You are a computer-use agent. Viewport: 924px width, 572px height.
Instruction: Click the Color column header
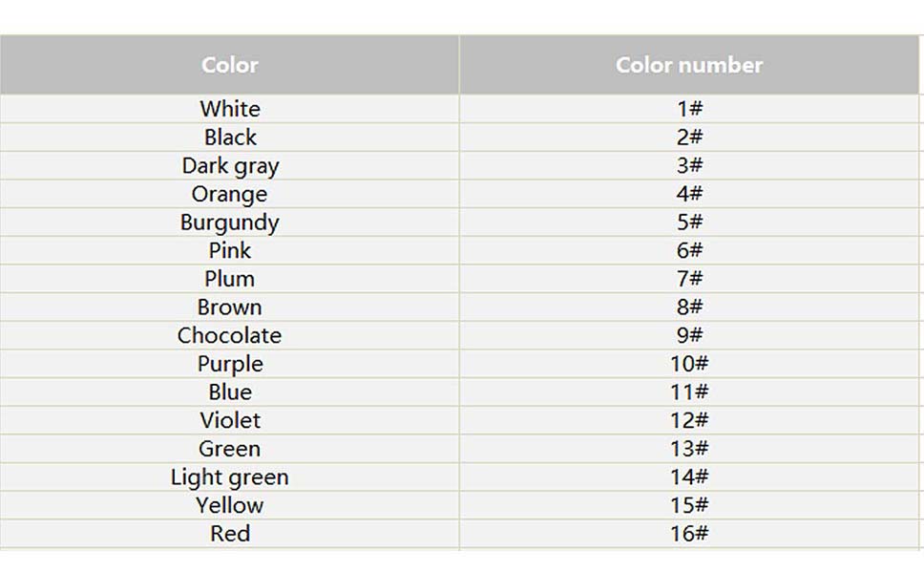tap(230, 65)
